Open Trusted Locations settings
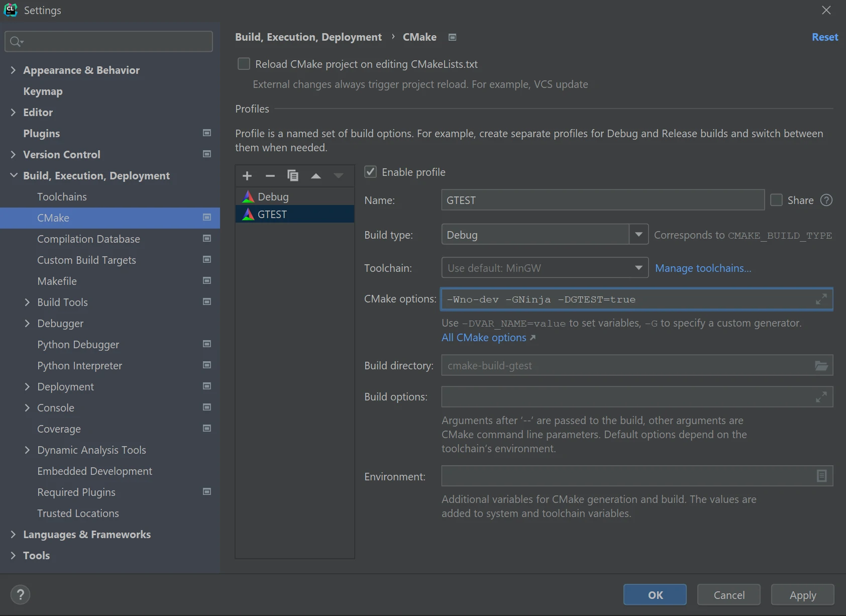This screenshot has height=616, width=846. 78,513
